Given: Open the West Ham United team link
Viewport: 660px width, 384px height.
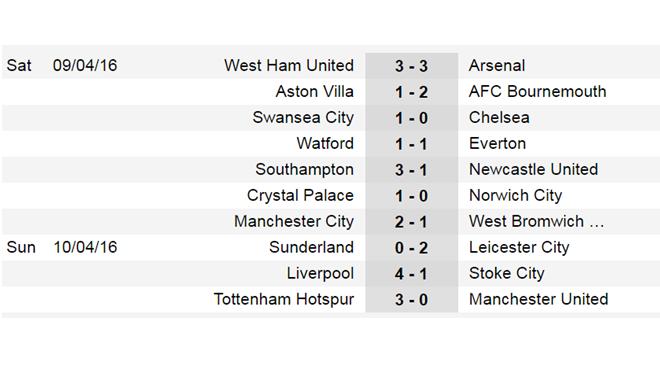Looking at the screenshot, I should (x=289, y=66).
